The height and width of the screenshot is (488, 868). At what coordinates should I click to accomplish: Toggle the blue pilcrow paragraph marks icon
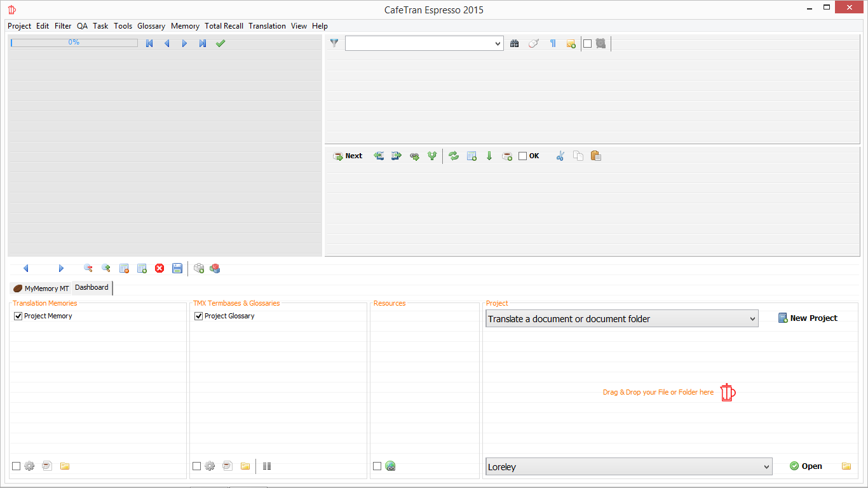(553, 43)
